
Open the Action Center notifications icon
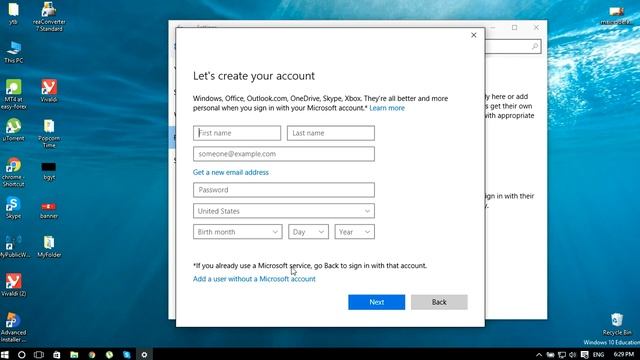pyautogui.click(x=584, y=355)
